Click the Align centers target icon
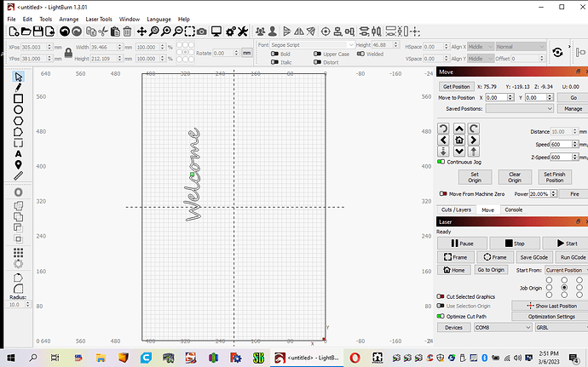 326,32
